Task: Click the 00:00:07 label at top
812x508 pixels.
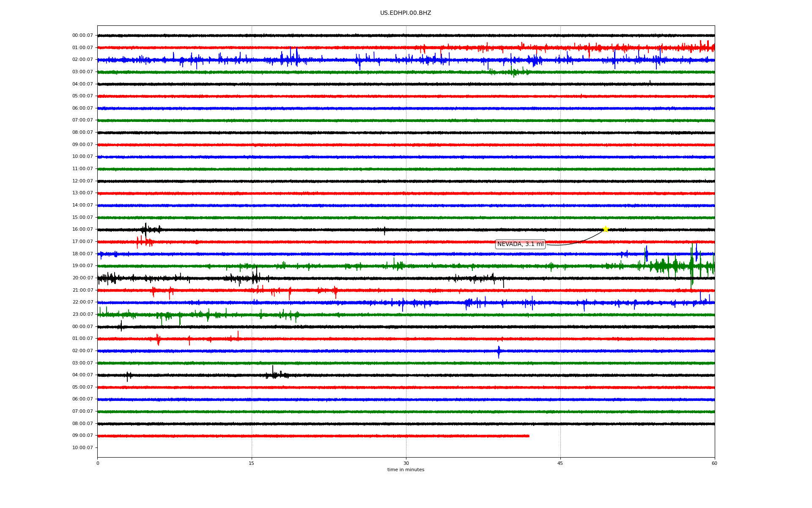Action: coord(82,36)
